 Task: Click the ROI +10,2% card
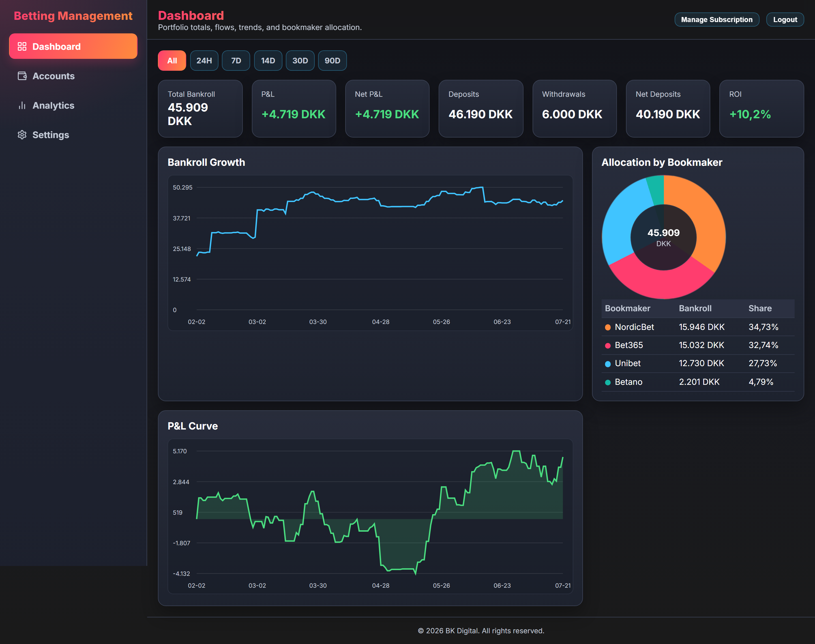pyautogui.click(x=762, y=109)
